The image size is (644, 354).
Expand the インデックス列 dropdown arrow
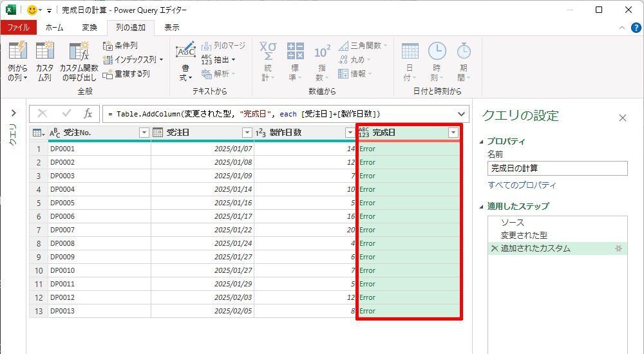click(x=161, y=60)
